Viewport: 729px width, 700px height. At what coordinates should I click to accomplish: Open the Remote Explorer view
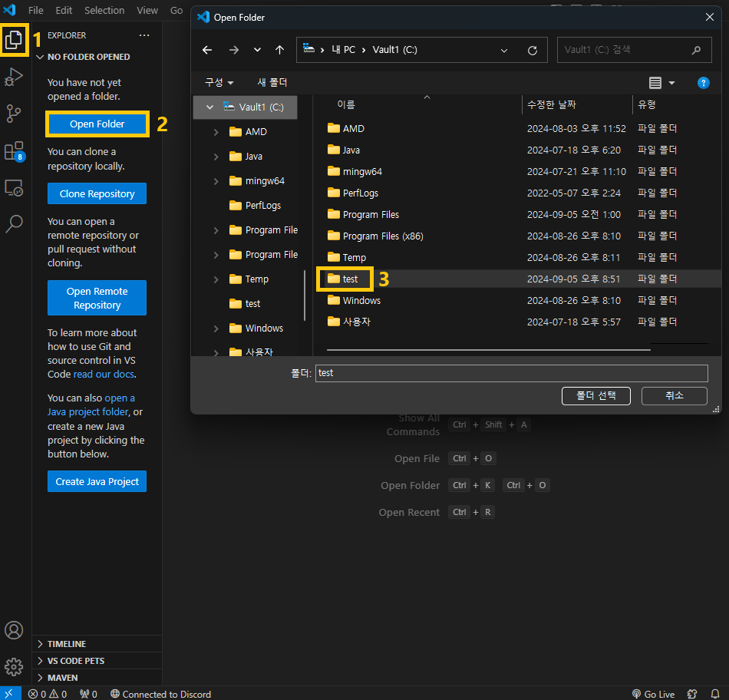(14, 188)
